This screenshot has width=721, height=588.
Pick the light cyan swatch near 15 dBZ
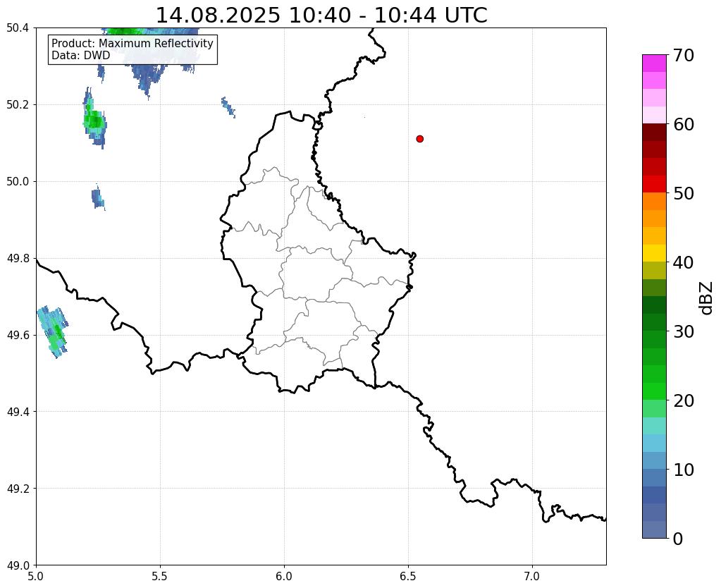[x=654, y=426]
